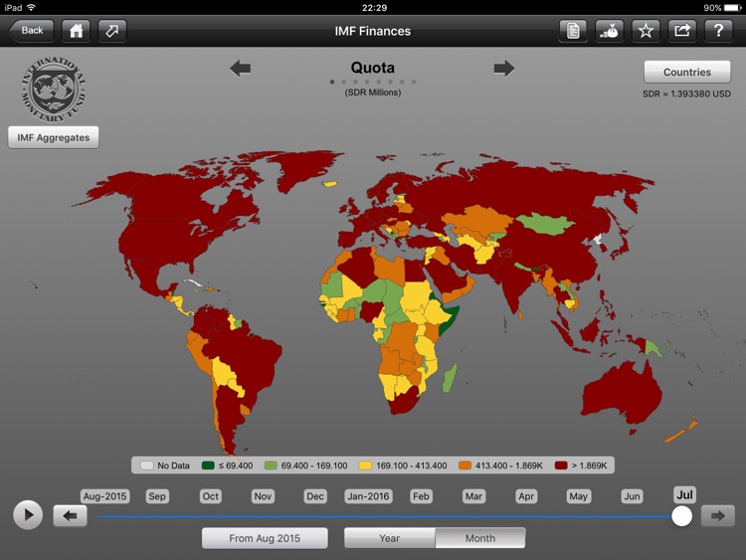Click the International Monetary Fund logo
The image size is (746, 560).
54,90
